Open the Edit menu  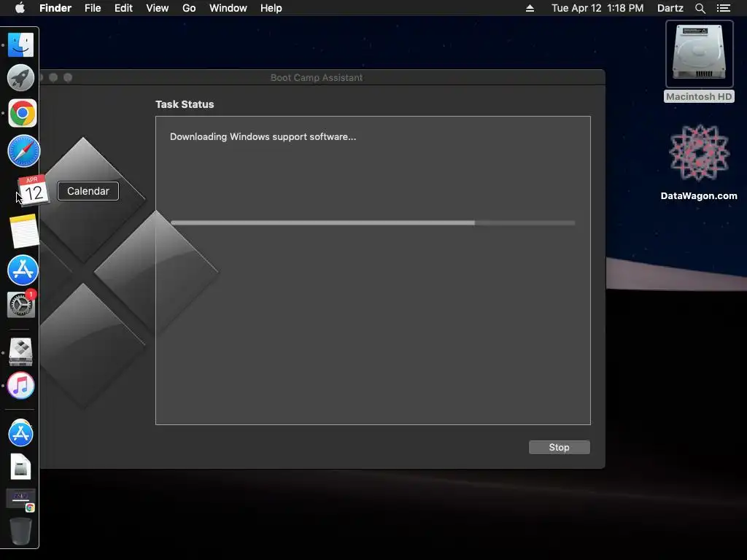coord(123,8)
